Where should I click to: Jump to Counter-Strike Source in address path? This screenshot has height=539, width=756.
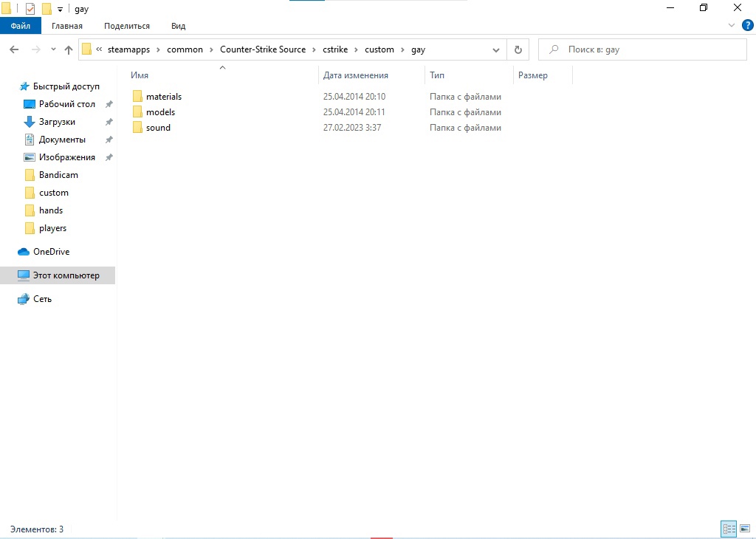263,49
